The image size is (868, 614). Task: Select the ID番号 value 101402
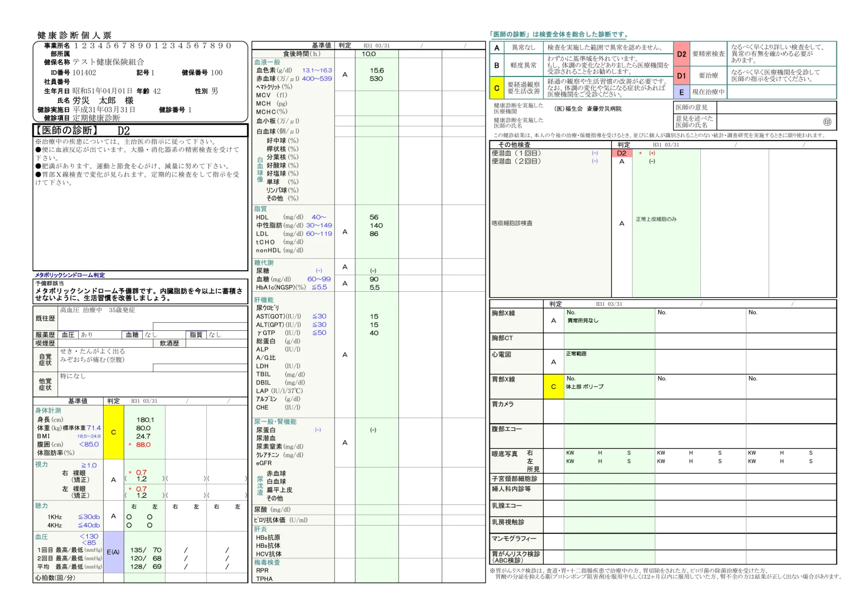(x=84, y=73)
